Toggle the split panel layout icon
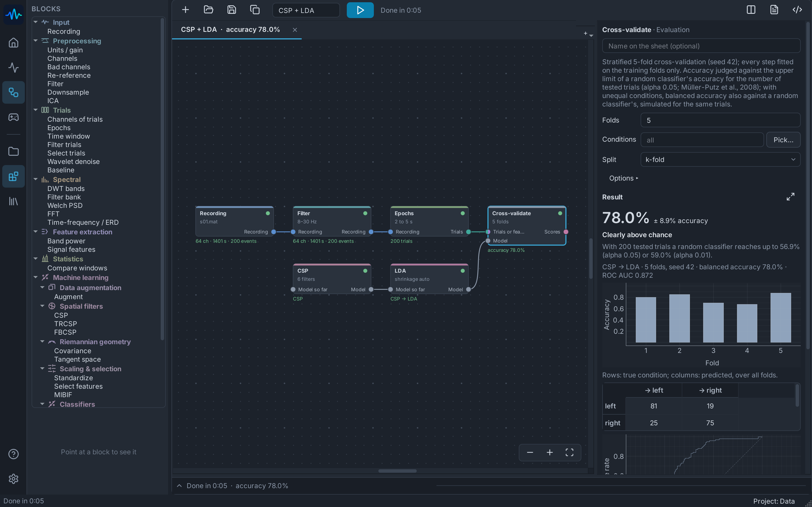The image size is (812, 507). pos(751,10)
